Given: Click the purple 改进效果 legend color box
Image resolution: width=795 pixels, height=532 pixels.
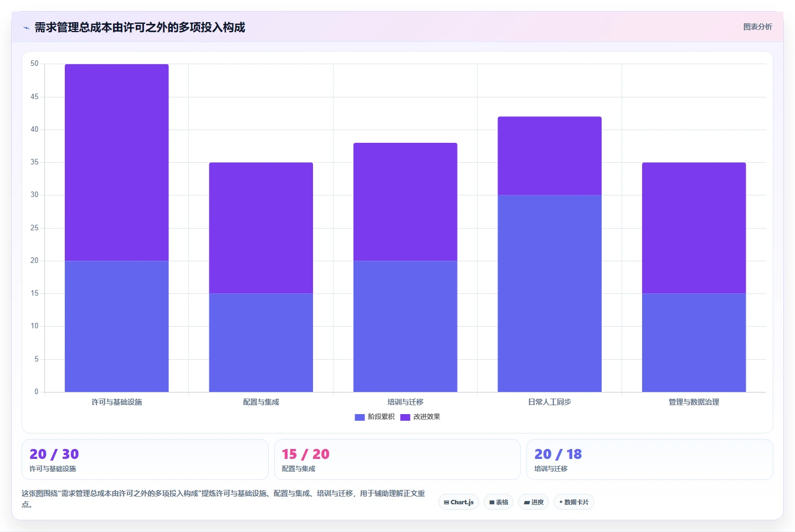Looking at the screenshot, I should click(x=405, y=417).
